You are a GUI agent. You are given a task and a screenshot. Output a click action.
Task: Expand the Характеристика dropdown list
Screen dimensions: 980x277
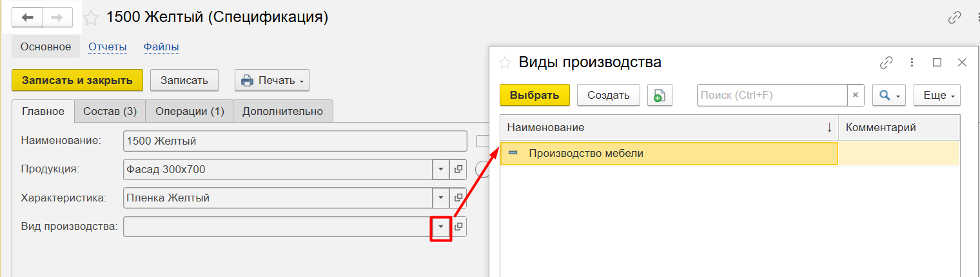(x=441, y=198)
